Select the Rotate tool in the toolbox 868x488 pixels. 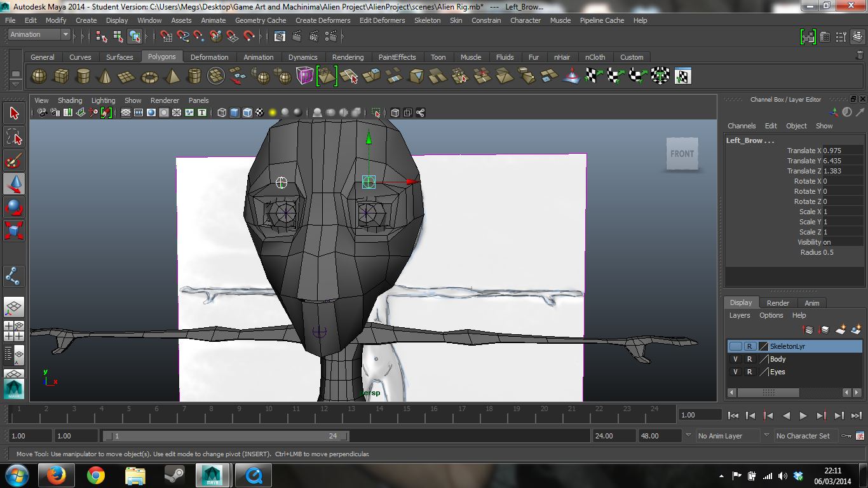tap(15, 207)
